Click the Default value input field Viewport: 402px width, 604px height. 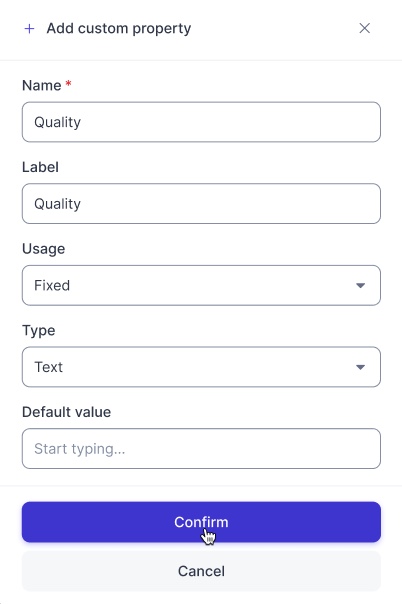(201, 449)
